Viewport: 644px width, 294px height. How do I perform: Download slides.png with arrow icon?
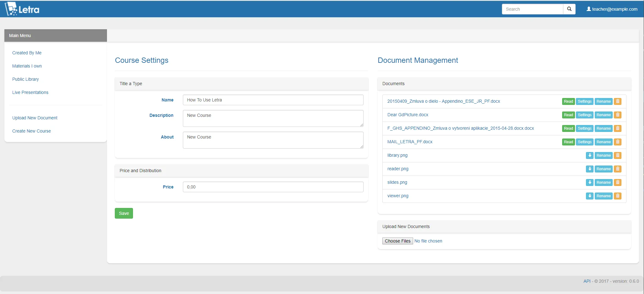point(590,182)
